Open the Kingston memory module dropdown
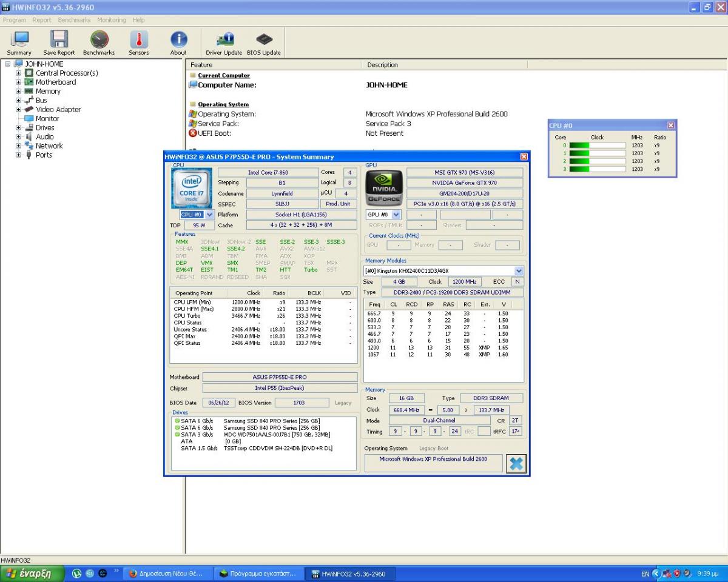 coord(519,271)
